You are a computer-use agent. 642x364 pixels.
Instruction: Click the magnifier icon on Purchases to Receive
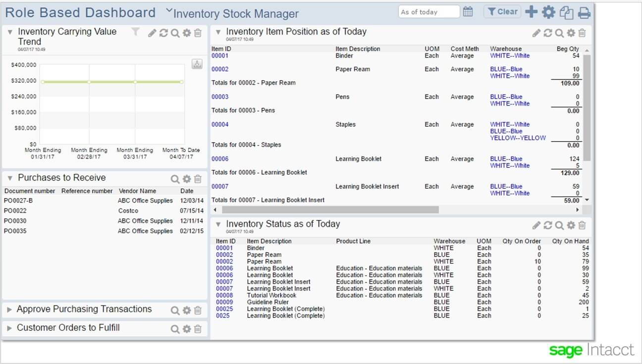pyautogui.click(x=174, y=179)
